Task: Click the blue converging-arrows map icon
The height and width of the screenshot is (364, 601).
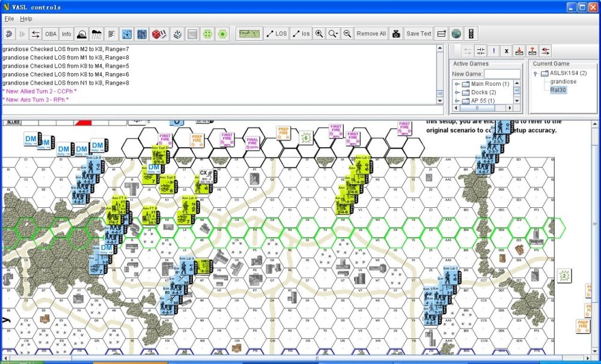Action: [x=127, y=34]
